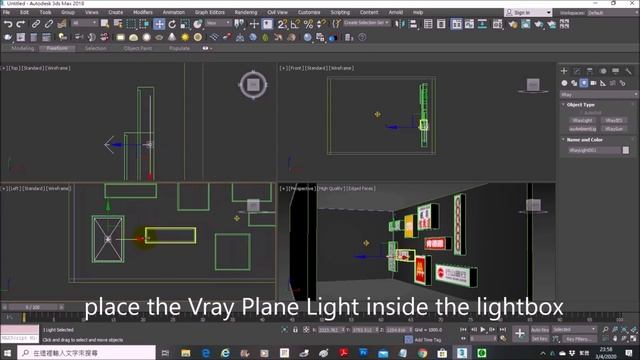Click the Set Key button
The height and width of the screenshot is (360, 640).
click(540, 339)
